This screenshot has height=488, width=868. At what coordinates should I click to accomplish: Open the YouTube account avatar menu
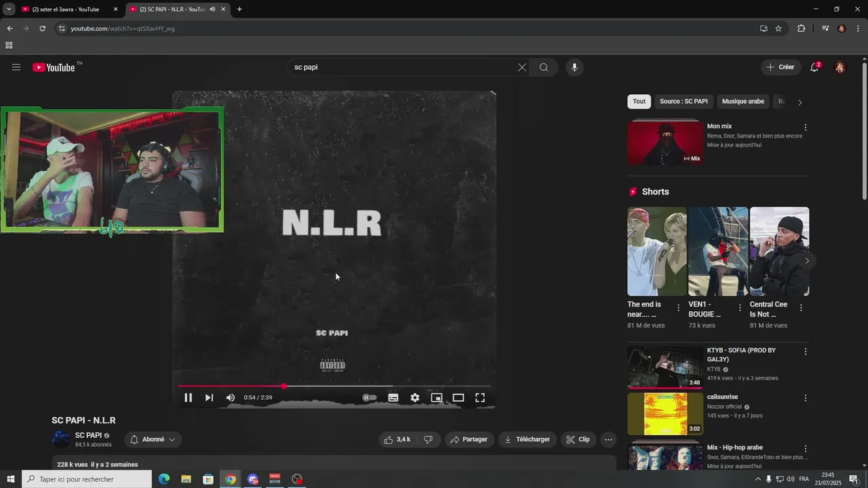pos(840,67)
